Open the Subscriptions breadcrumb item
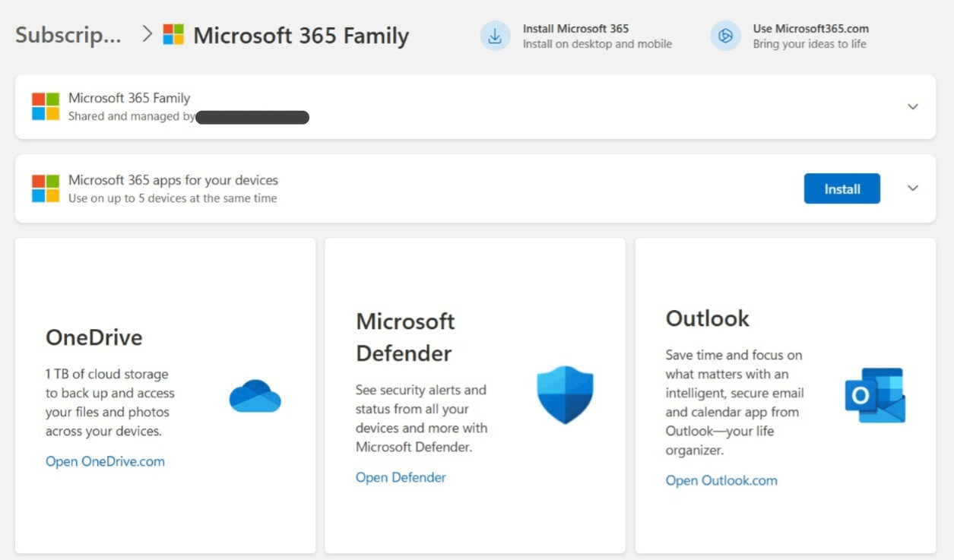Screen dimensions: 954x560 pyautogui.click(x=67, y=35)
